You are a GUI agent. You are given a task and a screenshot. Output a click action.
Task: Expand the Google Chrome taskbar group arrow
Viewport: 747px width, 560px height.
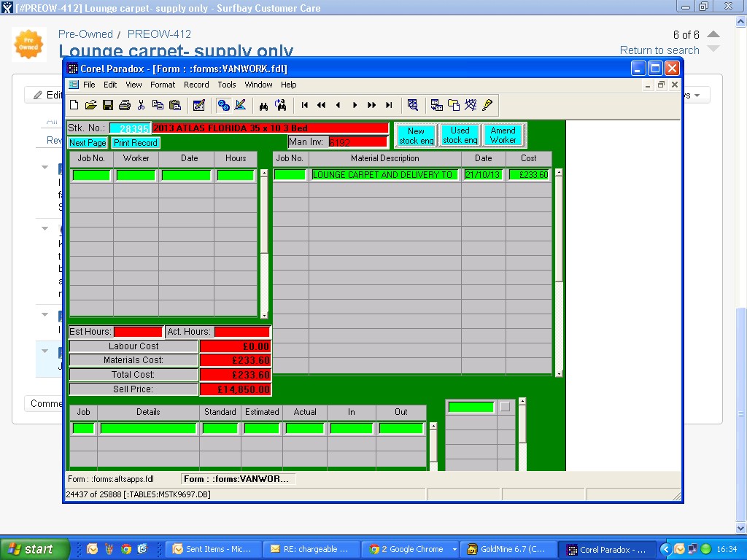coord(454,549)
